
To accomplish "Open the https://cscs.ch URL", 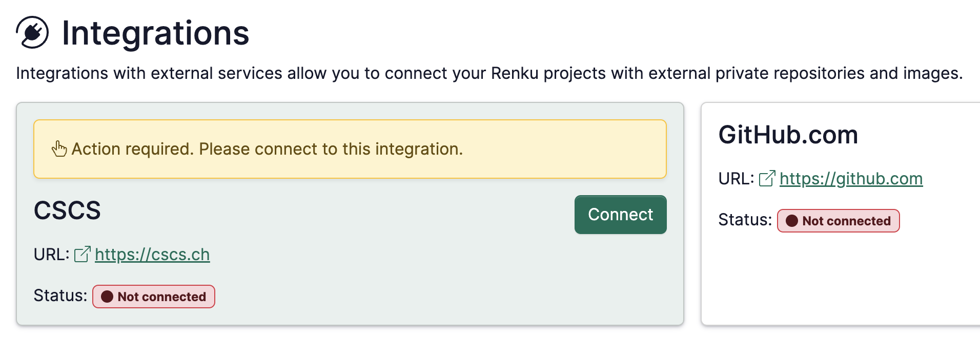I will [152, 254].
